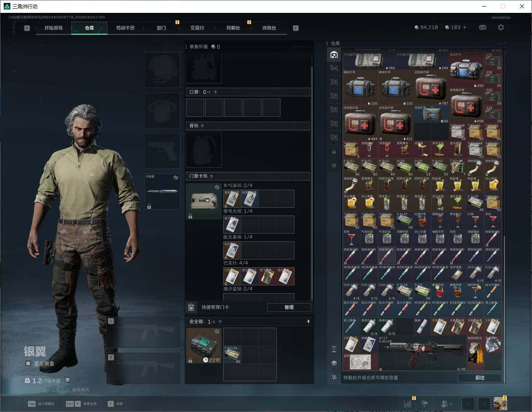Select the KC17 rifle in warehouse

coord(422,353)
